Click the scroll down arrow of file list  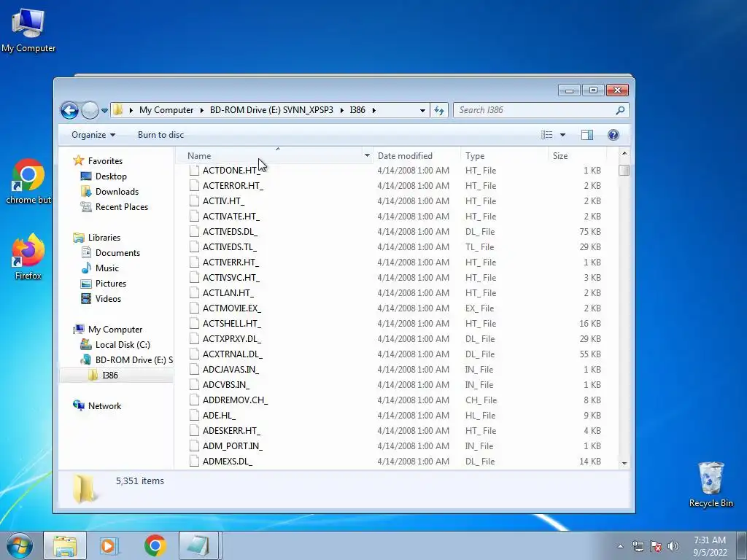point(624,463)
